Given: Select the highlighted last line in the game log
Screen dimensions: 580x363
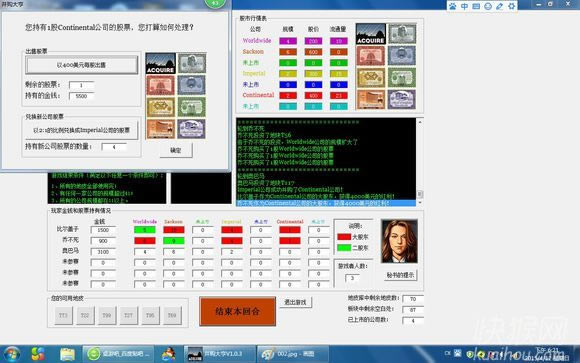Looking at the screenshot, I should pyautogui.click(x=326, y=203).
